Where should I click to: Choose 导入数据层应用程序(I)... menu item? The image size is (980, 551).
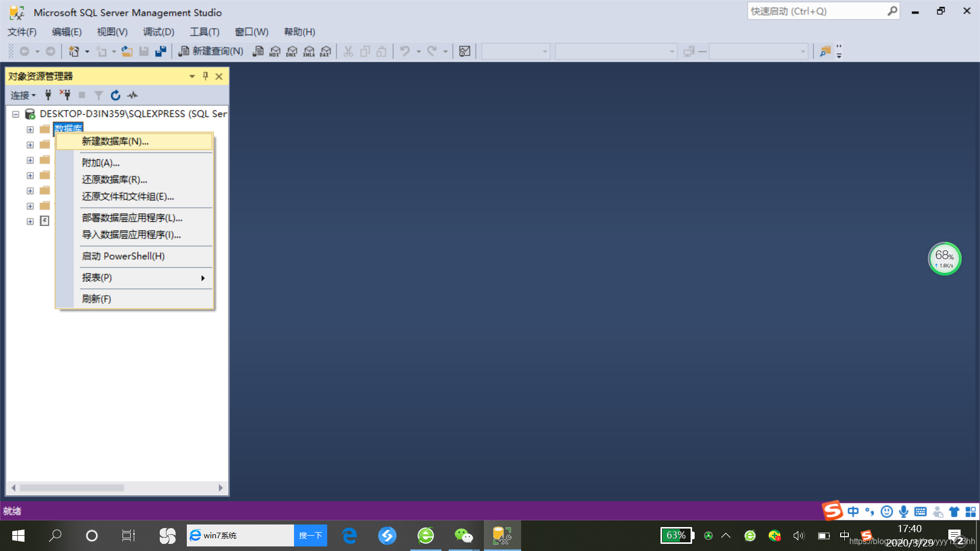coord(134,235)
